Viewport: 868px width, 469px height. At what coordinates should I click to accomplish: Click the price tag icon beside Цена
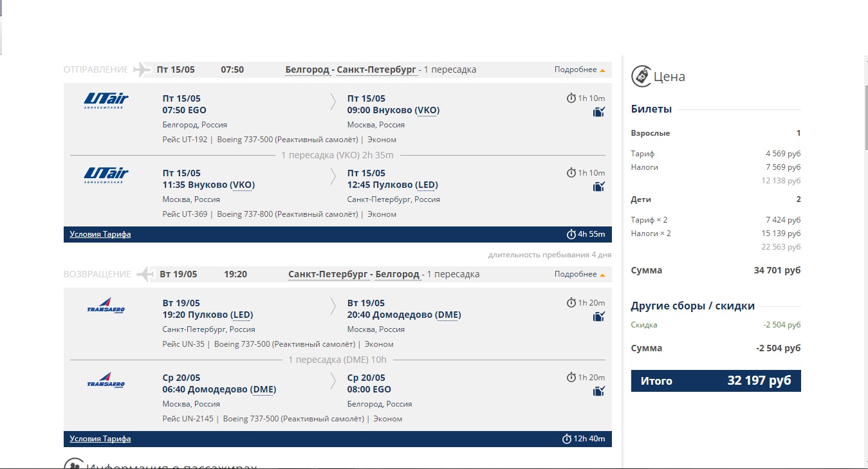click(x=640, y=77)
